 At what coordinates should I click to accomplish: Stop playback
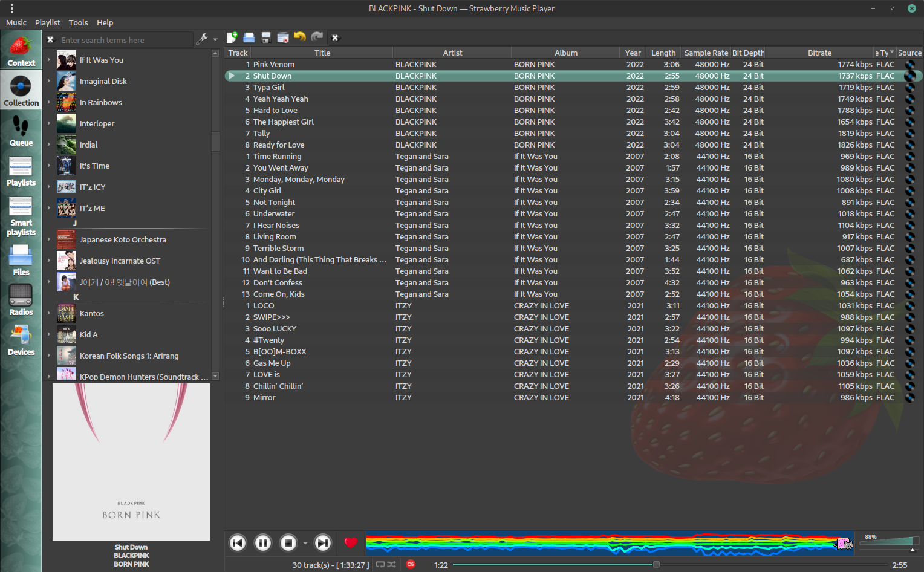[288, 543]
